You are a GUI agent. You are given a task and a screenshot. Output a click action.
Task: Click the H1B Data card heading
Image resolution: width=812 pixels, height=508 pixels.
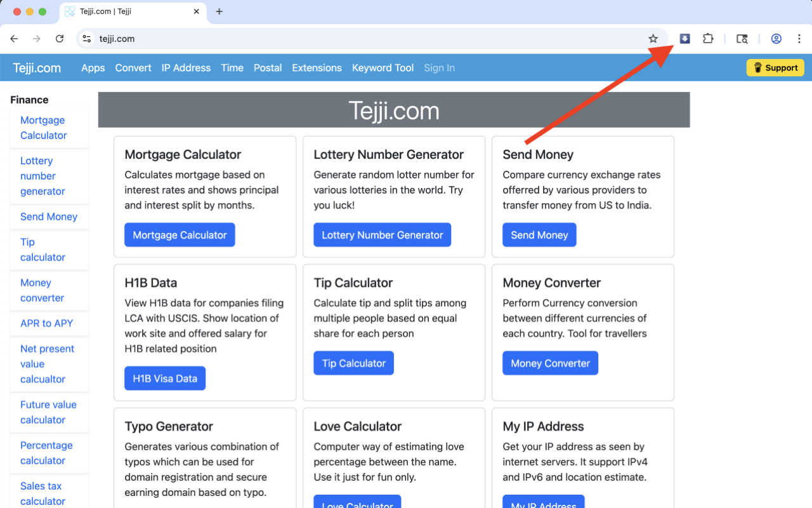coord(151,283)
